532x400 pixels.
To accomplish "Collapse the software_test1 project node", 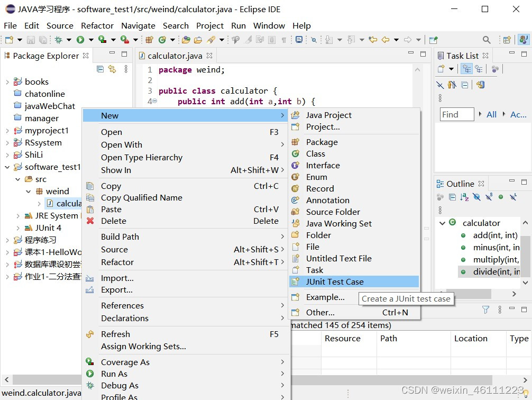I will pyautogui.click(x=7, y=167).
